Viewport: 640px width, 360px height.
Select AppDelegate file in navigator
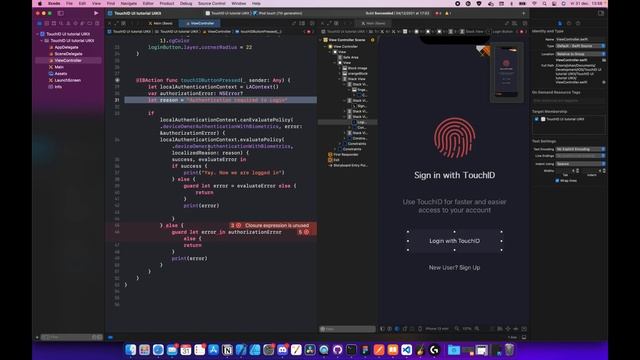pos(66,47)
